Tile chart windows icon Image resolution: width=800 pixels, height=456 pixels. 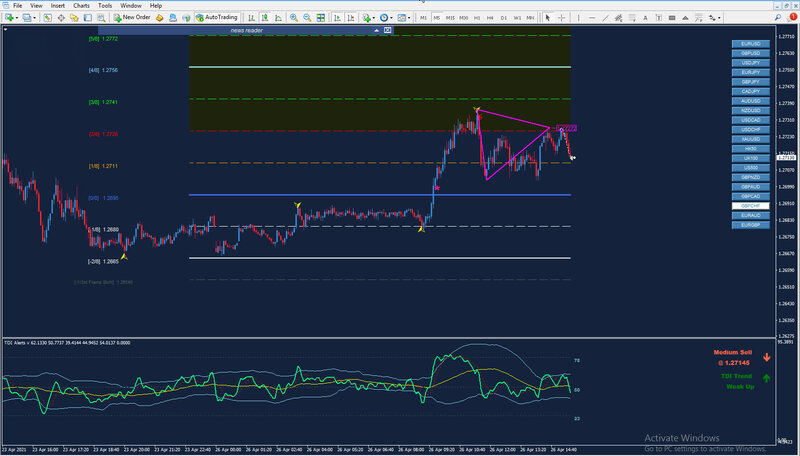click(320, 18)
